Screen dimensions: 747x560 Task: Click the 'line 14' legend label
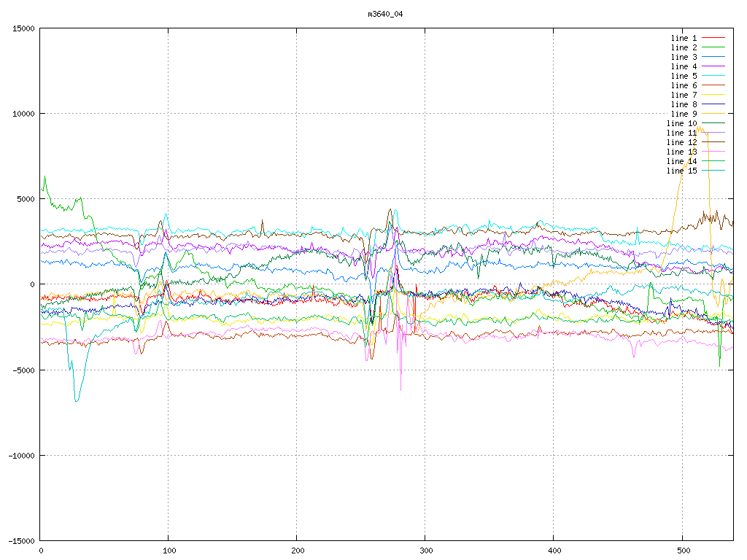(x=681, y=161)
